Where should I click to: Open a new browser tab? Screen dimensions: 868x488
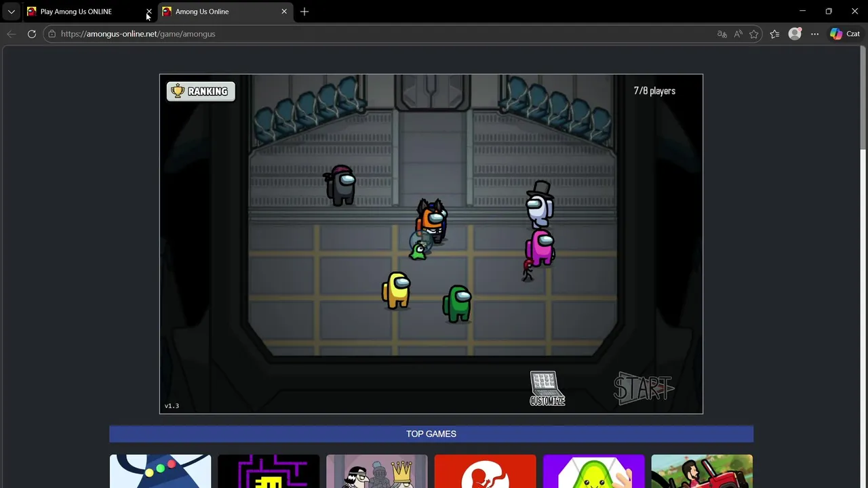(304, 12)
